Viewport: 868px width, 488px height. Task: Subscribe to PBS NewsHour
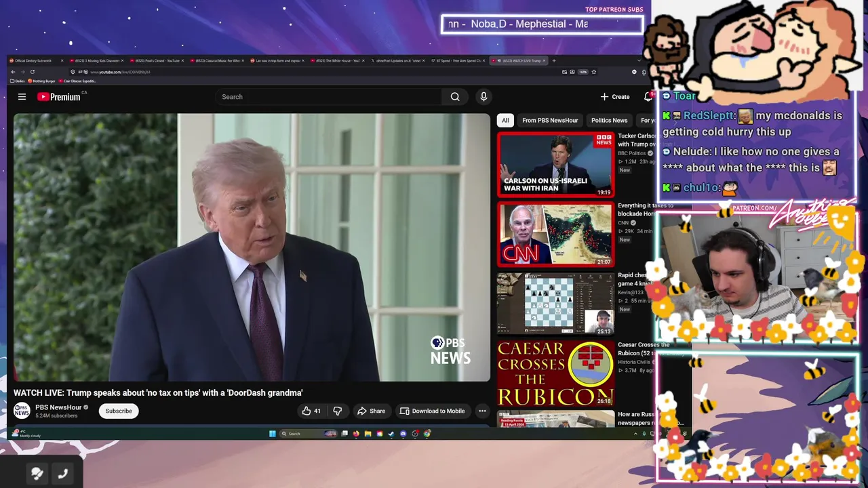coord(119,411)
